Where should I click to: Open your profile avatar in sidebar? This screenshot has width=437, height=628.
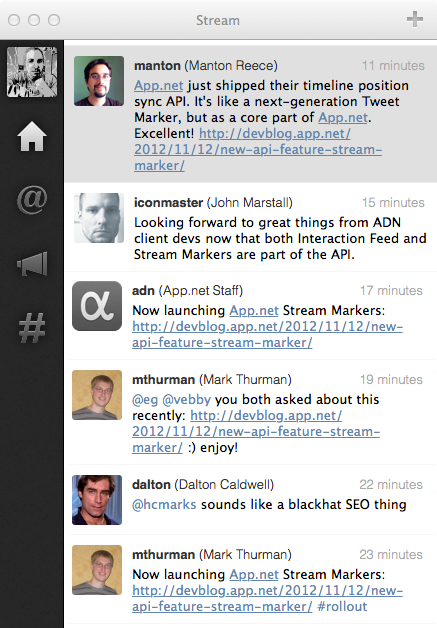(x=32, y=72)
